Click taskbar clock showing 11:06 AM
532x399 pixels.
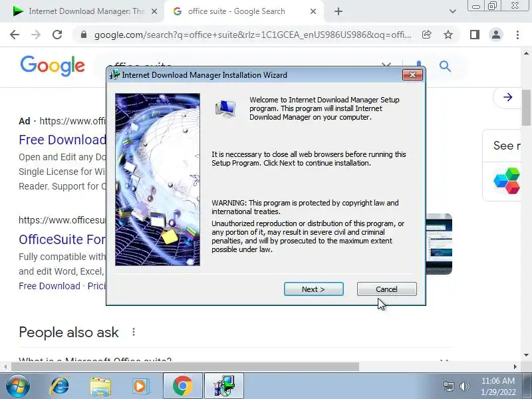coord(498,386)
